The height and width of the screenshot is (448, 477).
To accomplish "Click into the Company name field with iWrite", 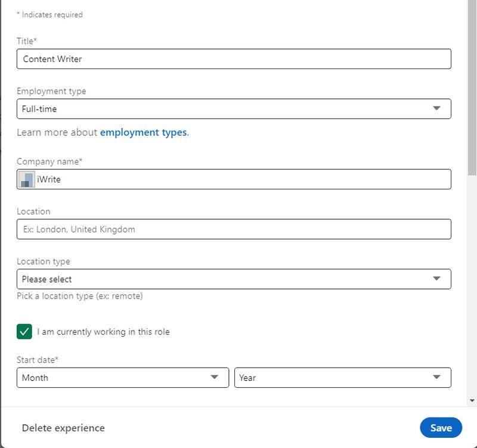I will (x=238, y=179).
